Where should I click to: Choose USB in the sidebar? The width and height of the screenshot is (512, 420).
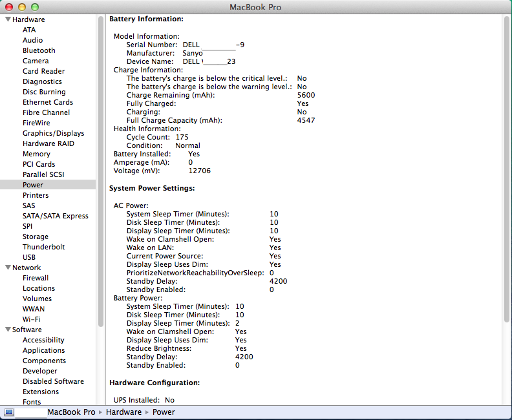click(29, 257)
